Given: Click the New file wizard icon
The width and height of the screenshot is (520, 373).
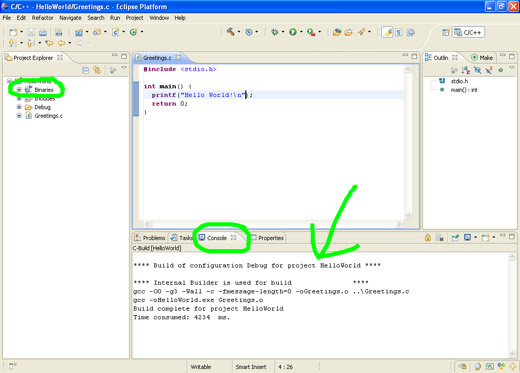Looking at the screenshot, I should 13,32.
